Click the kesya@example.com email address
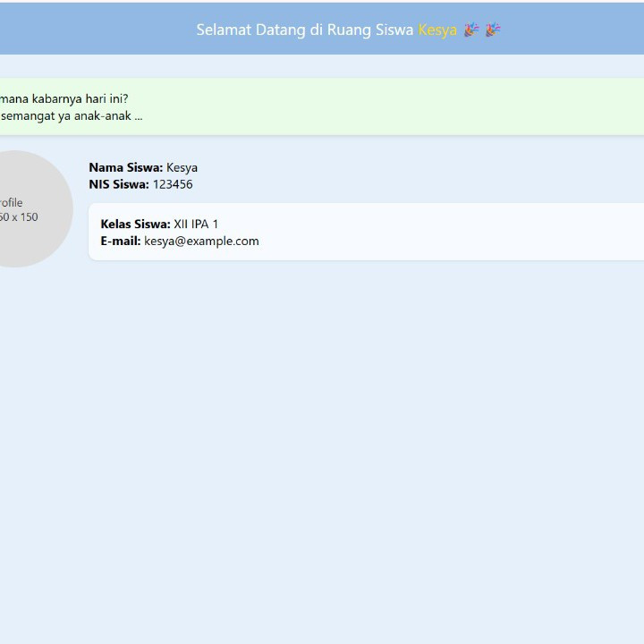The image size is (644, 644). [201, 241]
